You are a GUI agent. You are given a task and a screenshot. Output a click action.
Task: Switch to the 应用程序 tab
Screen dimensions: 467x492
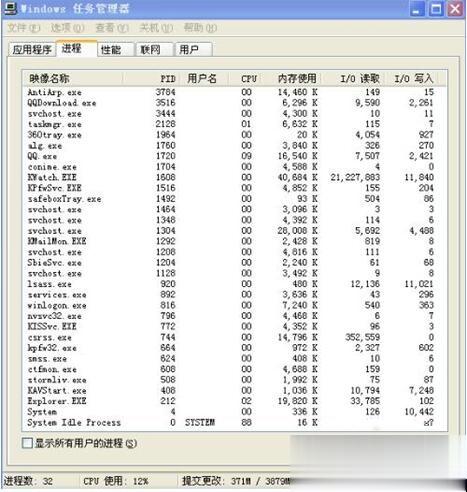click(x=32, y=50)
